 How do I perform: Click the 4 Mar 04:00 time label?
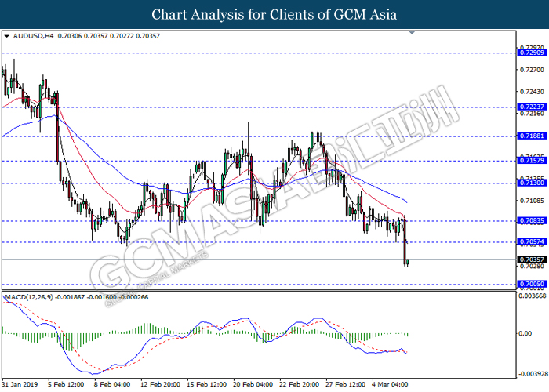click(x=390, y=384)
